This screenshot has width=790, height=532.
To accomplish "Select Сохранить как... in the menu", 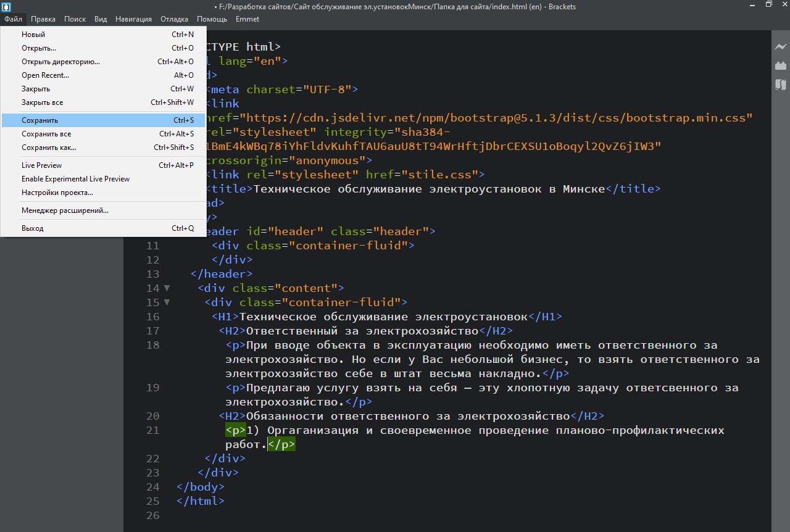I will tap(49, 148).
